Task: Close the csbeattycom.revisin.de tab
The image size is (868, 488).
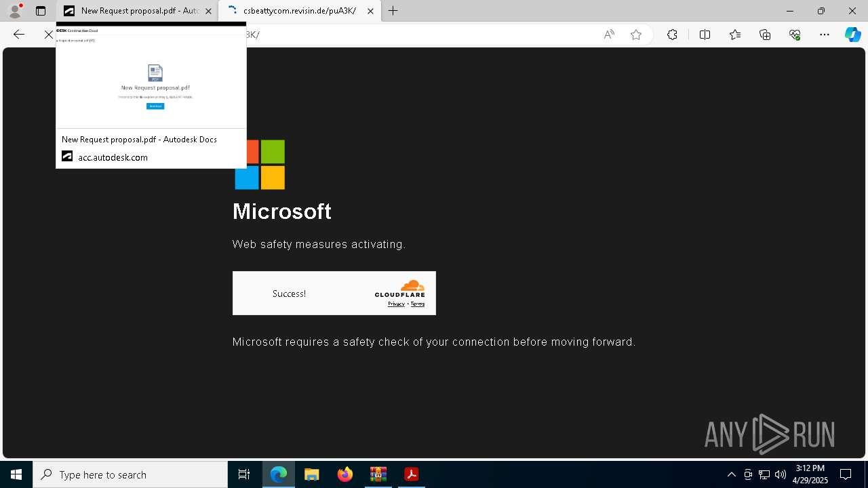Action: coord(370,11)
